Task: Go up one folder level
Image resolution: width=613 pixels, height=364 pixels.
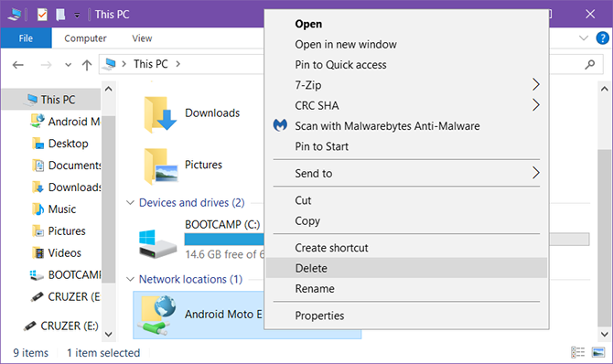Action: tap(87, 65)
